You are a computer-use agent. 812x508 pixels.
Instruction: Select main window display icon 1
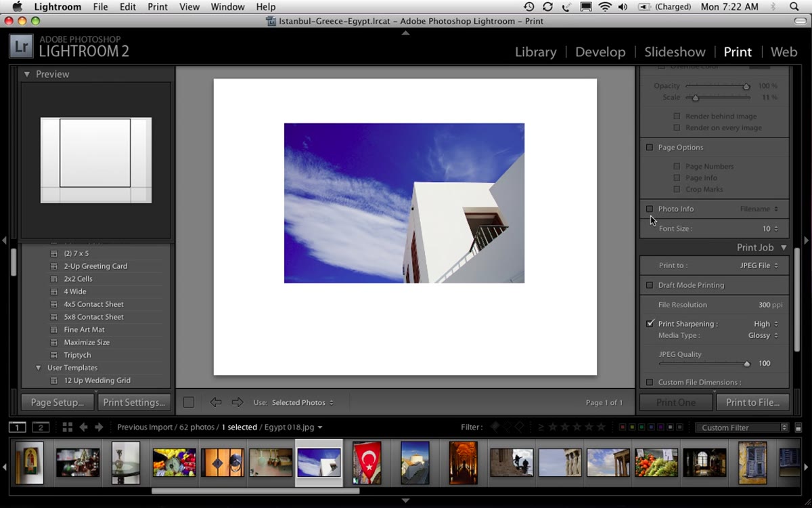pyautogui.click(x=17, y=427)
